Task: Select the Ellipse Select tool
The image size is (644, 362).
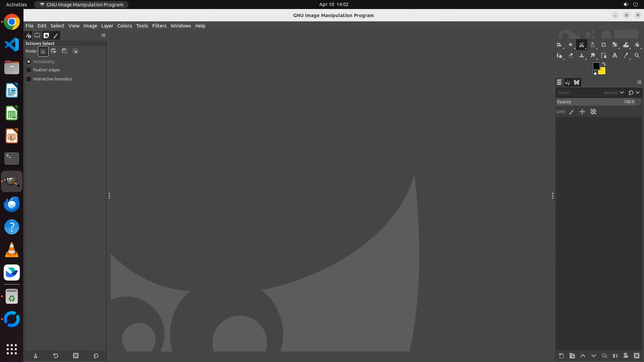Action: click(x=570, y=45)
